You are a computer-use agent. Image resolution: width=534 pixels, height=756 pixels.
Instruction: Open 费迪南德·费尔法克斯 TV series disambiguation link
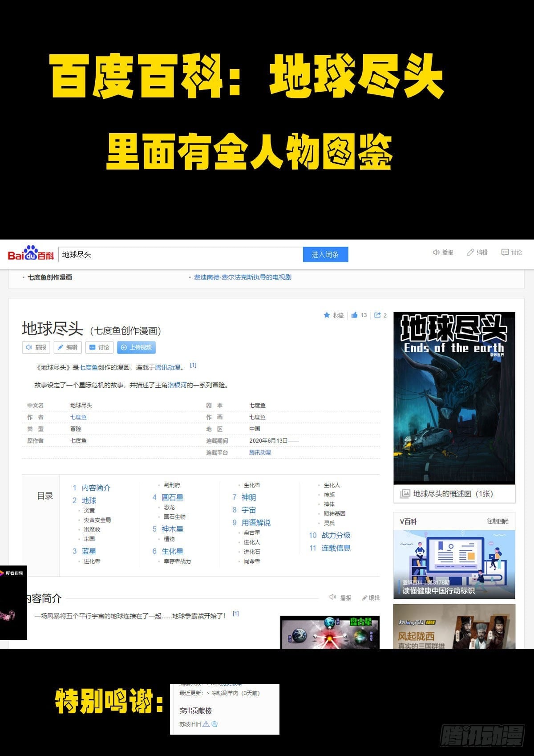tap(243, 277)
